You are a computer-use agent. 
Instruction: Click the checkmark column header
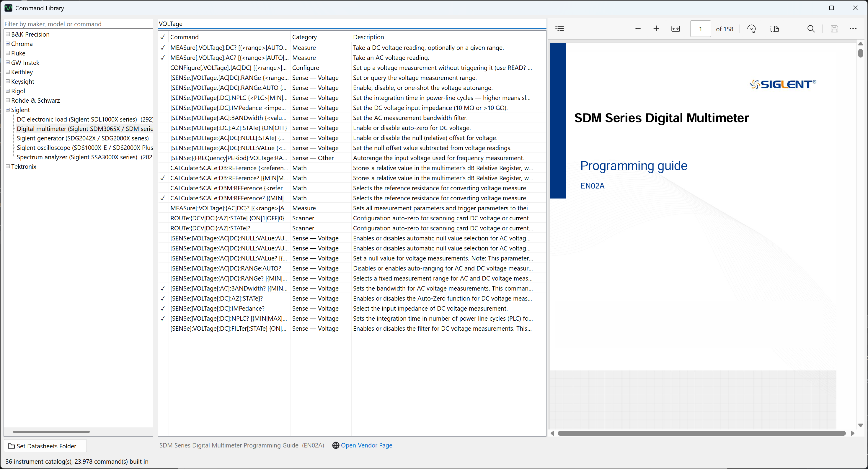(x=163, y=37)
